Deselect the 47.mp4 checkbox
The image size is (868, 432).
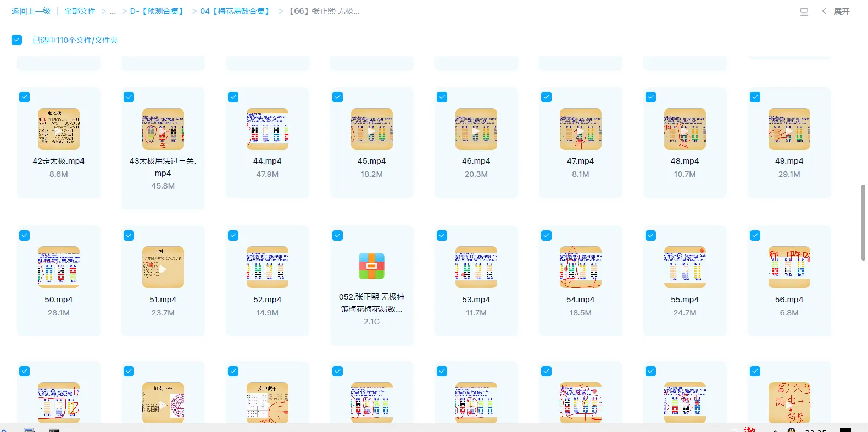pos(547,97)
